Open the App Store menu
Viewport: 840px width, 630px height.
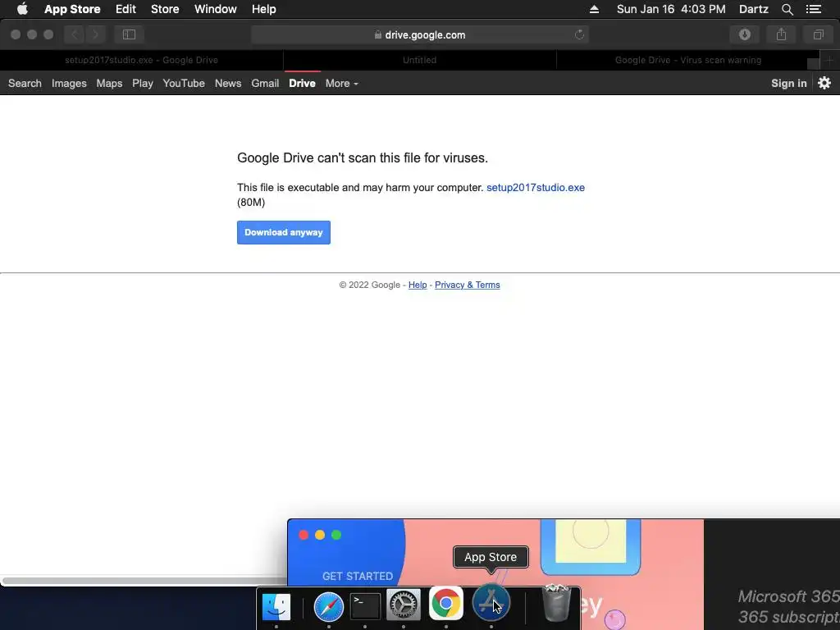pos(72,9)
